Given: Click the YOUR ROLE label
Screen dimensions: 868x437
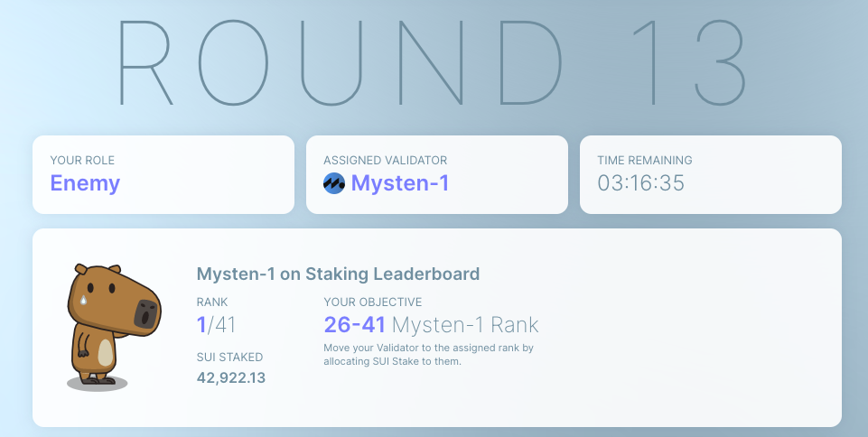Looking at the screenshot, I should (x=82, y=161).
